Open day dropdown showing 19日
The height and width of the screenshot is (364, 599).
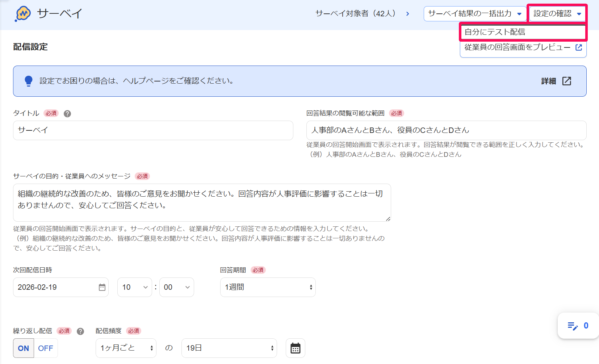click(x=229, y=348)
